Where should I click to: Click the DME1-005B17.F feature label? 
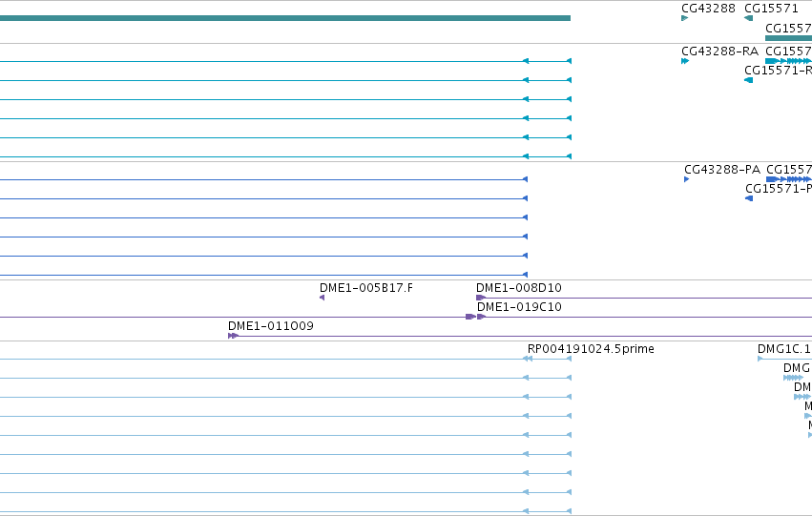click(x=366, y=288)
